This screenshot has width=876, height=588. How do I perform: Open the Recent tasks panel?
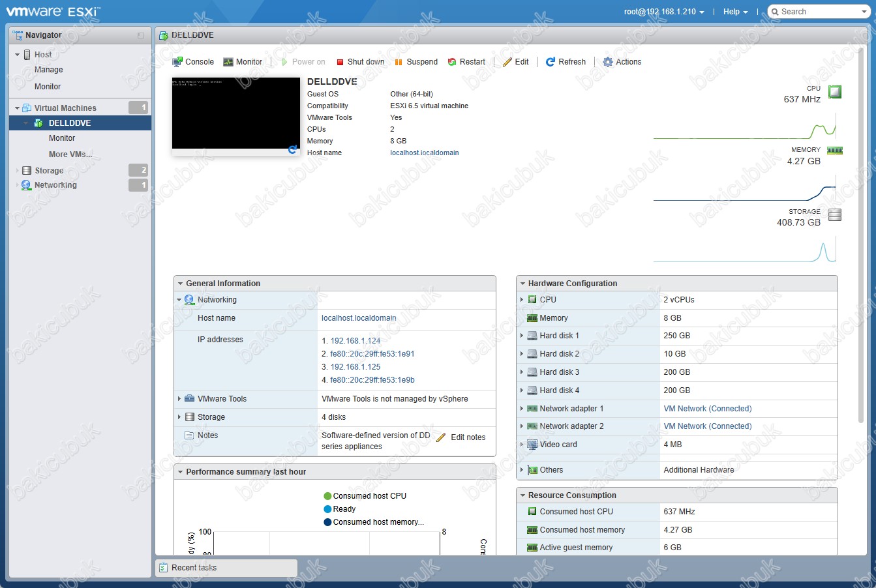point(226,568)
